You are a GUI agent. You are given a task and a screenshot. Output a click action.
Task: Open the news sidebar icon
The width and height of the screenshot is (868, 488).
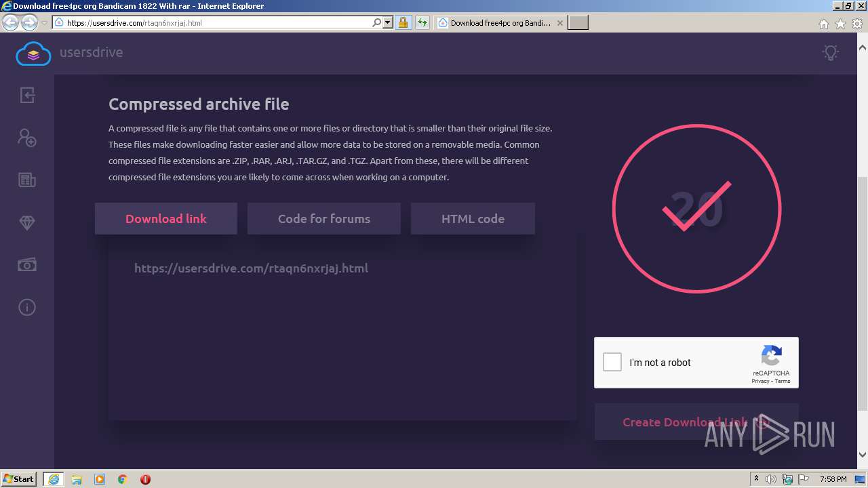27,180
